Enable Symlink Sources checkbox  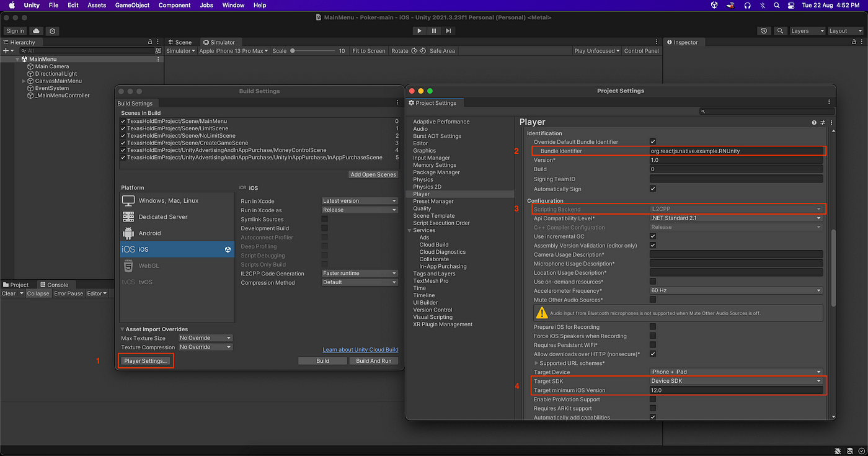click(x=324, y=219)
